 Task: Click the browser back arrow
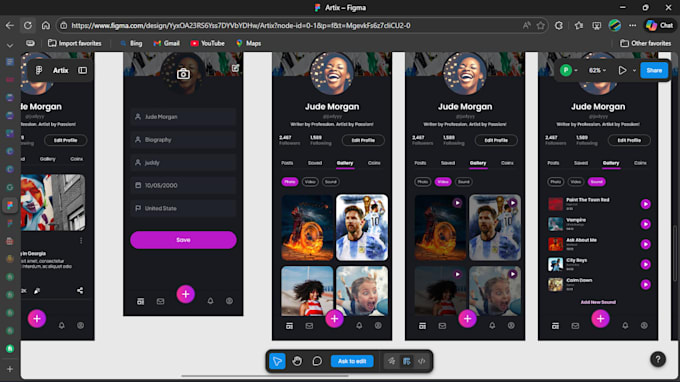tap(10, 26)
